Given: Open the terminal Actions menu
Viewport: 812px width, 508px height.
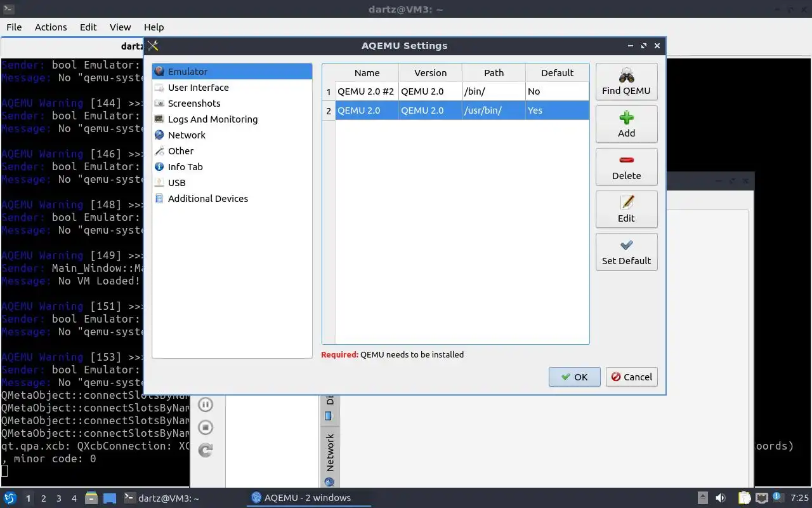Looking at the screenshot, I should coord(51,27).
